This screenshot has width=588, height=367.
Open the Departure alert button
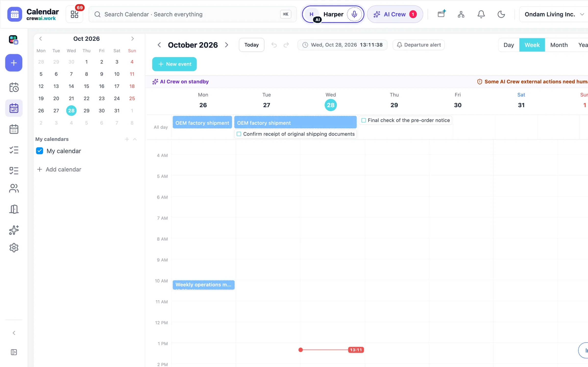point(418,45)
